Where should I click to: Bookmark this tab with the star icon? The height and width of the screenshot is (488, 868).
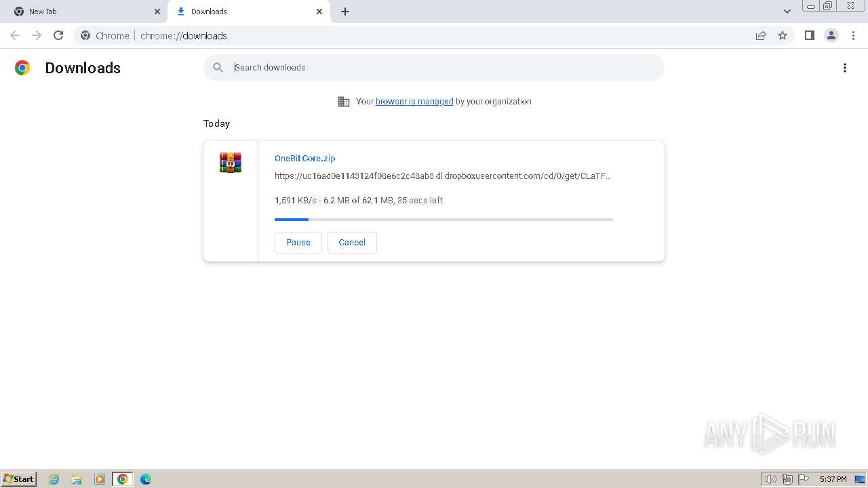[783, 35]
